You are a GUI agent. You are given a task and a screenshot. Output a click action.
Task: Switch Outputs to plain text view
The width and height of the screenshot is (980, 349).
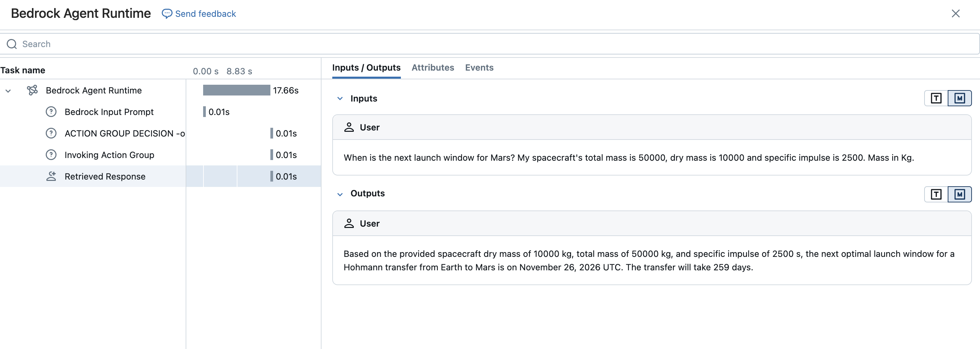(936, 195)
